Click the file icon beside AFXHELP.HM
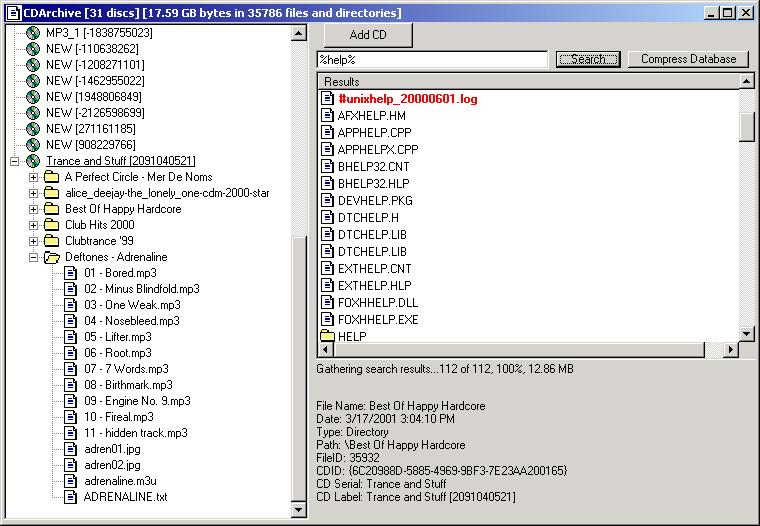760x526 pixels. click(327, 116)
